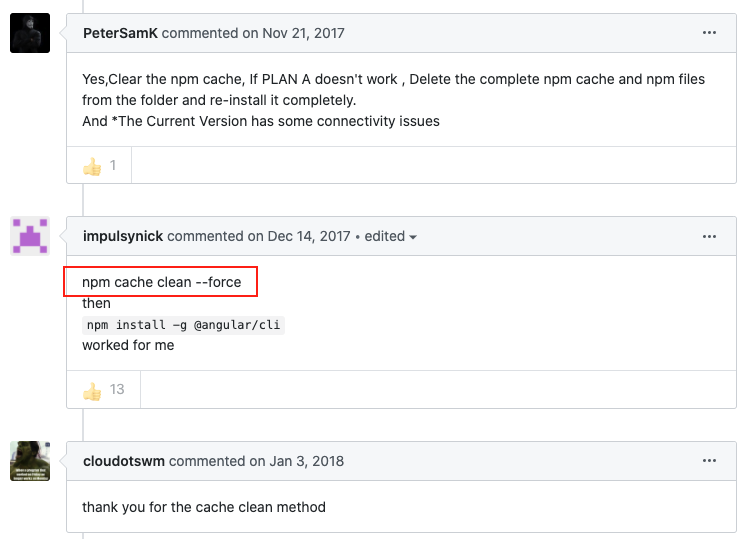
Task: Open impulsynick comment options menu
Action: click(x=709, y=236)
